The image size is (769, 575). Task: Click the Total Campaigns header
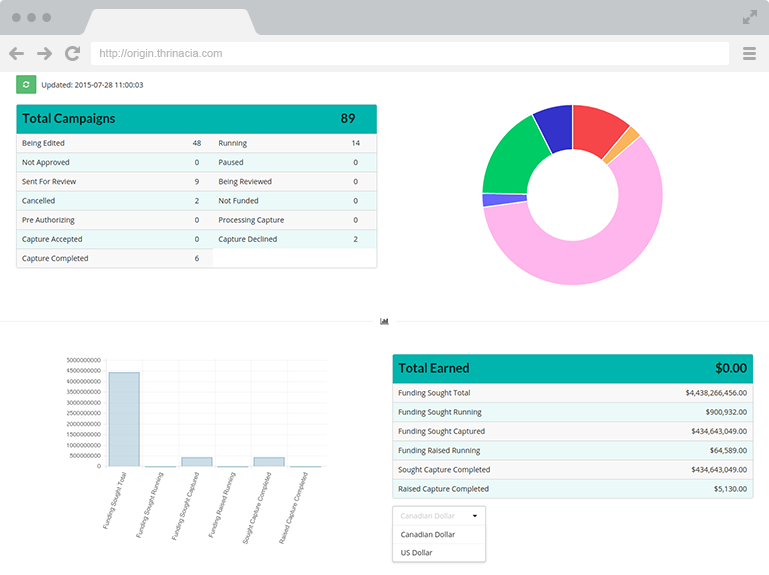(x=196, y=119)
